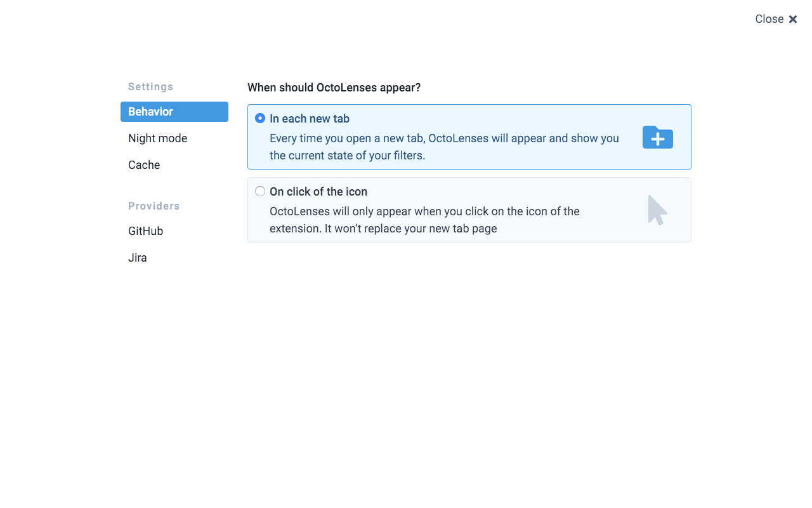Open the Jira provider settings
Viewport: 812px width, 508px height.
[174, 258]
